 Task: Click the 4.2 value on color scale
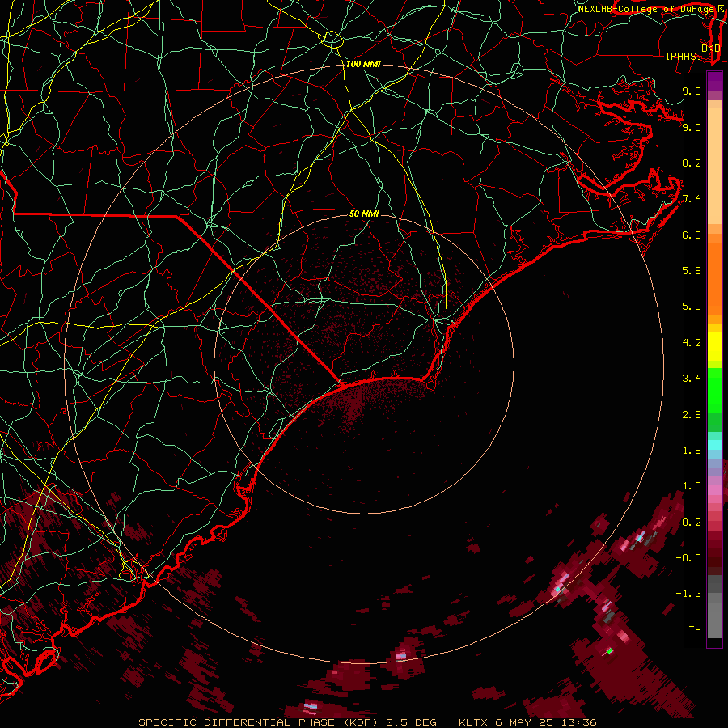point(692,343)
